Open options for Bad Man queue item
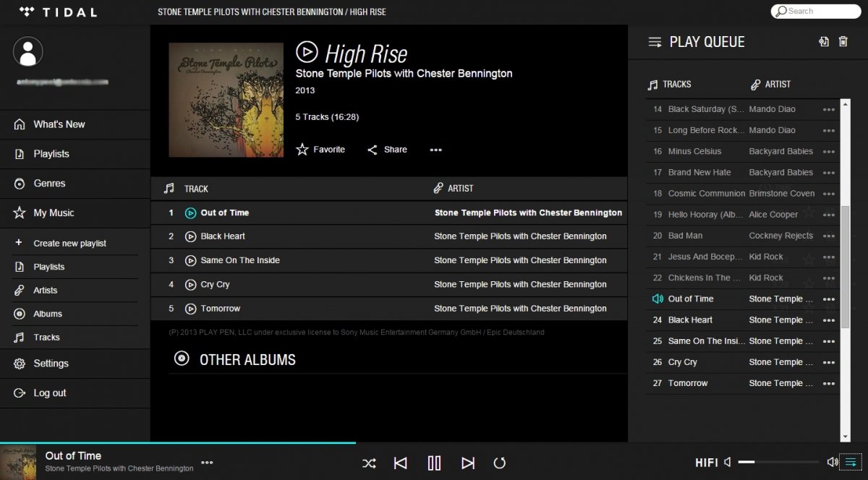The width and height of the screenshot is (868, 480). [x=829, y=236]
